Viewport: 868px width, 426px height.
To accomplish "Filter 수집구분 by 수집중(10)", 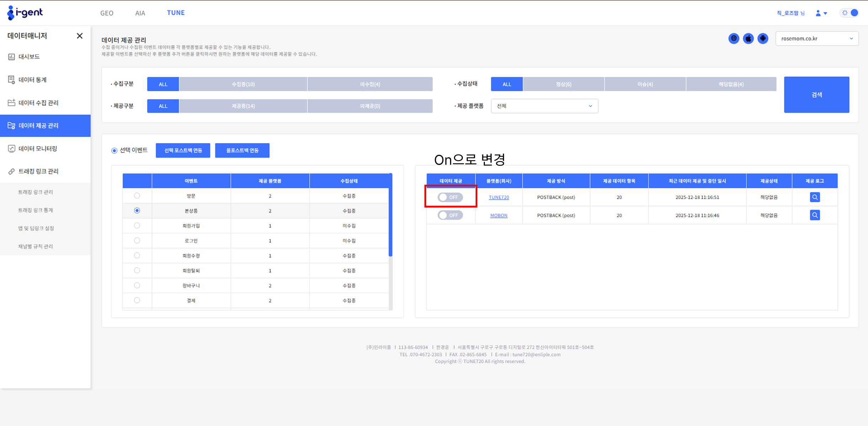I will coord(243,84).
